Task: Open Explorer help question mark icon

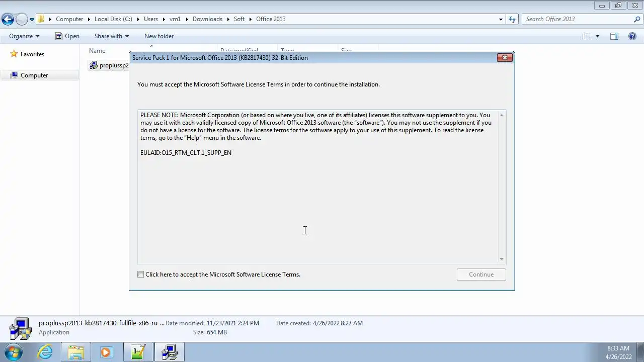Action: point(632,36)
